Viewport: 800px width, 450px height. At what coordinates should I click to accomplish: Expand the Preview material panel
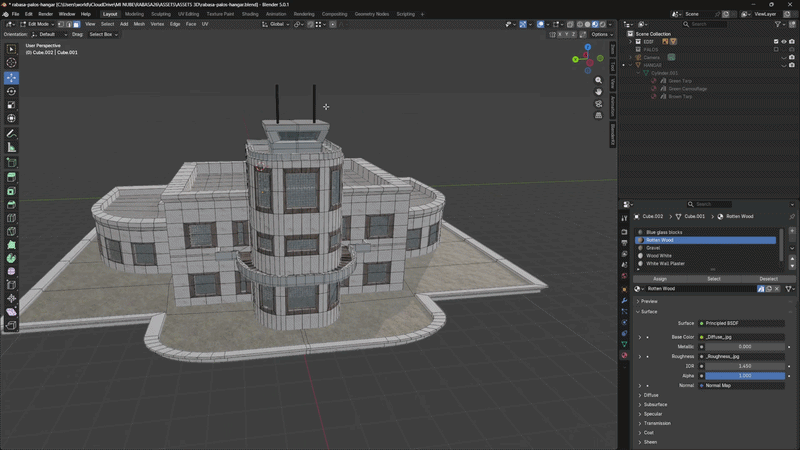649,301
